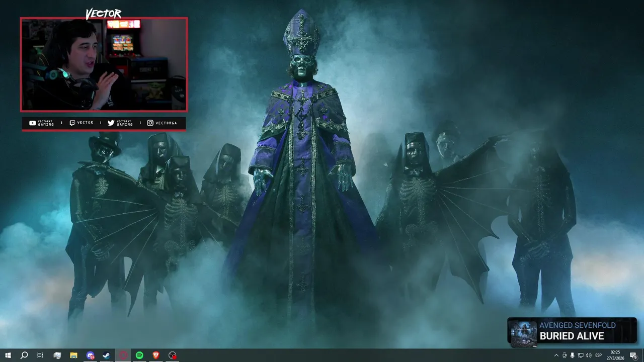Click the BURIED ALIVE song title
This screenshot has width=644, height=362.
(572, 336)
